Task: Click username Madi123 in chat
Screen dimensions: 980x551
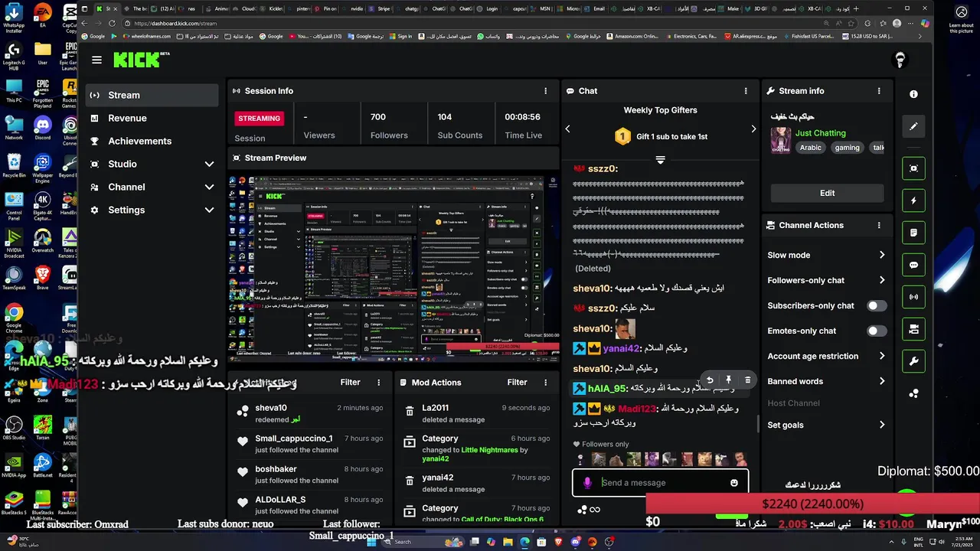Action: tap(637, 409)
